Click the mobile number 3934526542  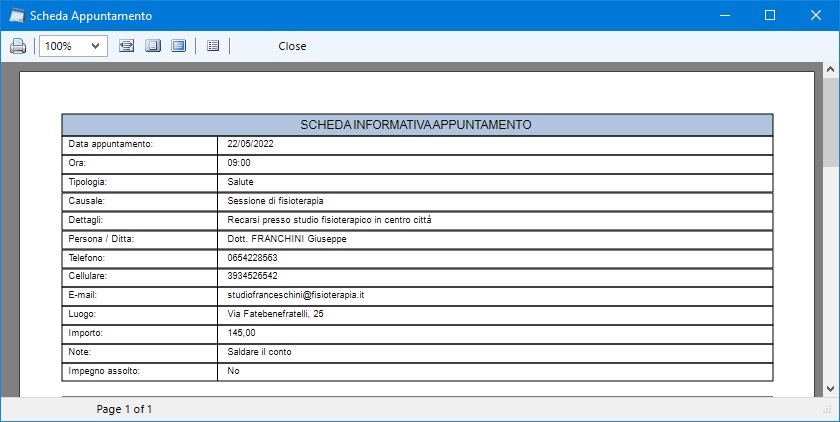[252, 276]
